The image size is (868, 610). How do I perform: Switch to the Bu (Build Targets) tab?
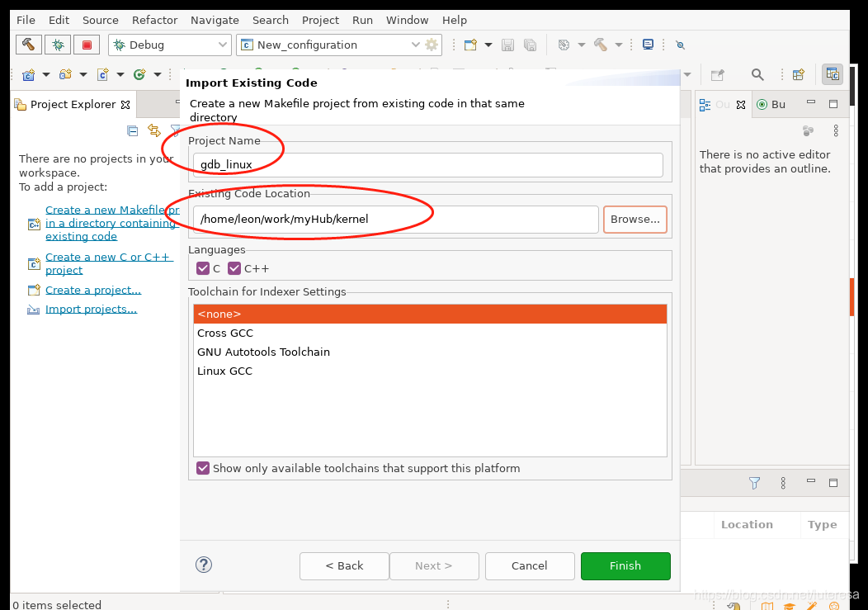(771, 104)
